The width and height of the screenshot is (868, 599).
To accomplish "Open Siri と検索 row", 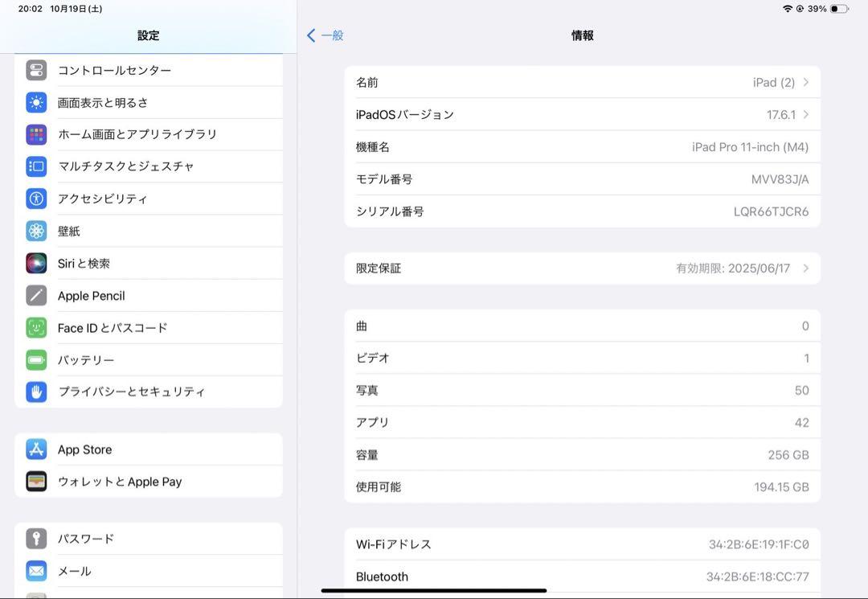I will tap(149, 263).
